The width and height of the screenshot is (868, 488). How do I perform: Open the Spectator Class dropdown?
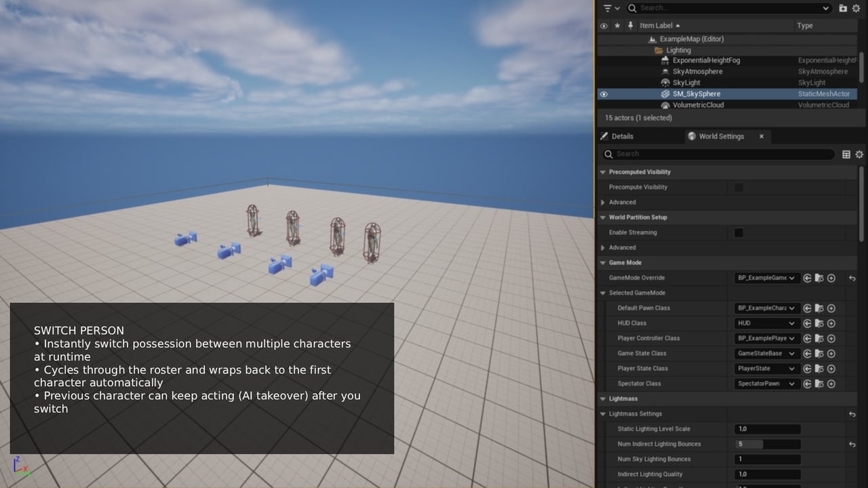click(x=768, y=384)
